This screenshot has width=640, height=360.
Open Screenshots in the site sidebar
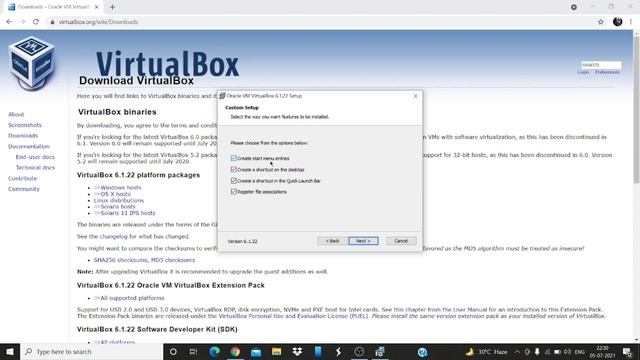[x=25, y=125]
